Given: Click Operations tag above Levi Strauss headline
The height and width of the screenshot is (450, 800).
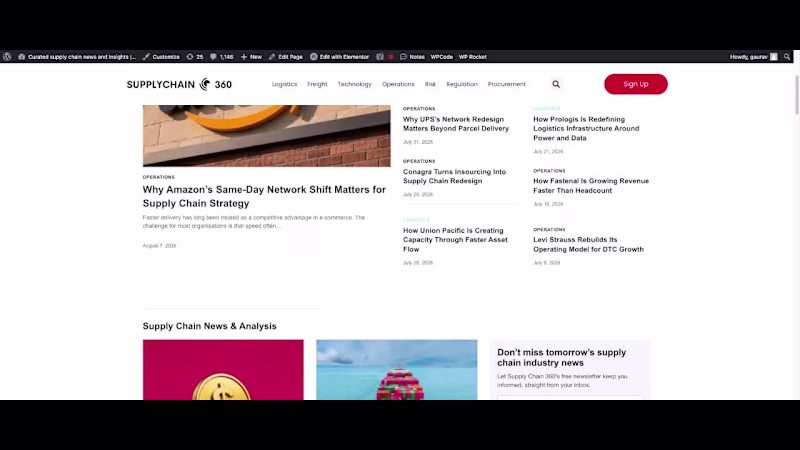Looking at the screenshot, I should (x=549, y=230).
